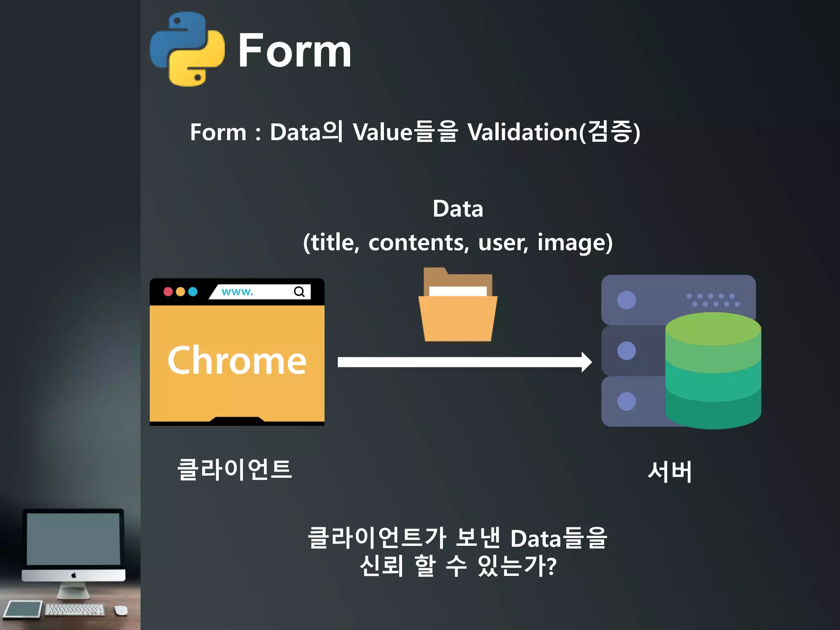Click the 'Data' label above folder
The height and width of the screenshot is (630, 840).
point(458,209)
